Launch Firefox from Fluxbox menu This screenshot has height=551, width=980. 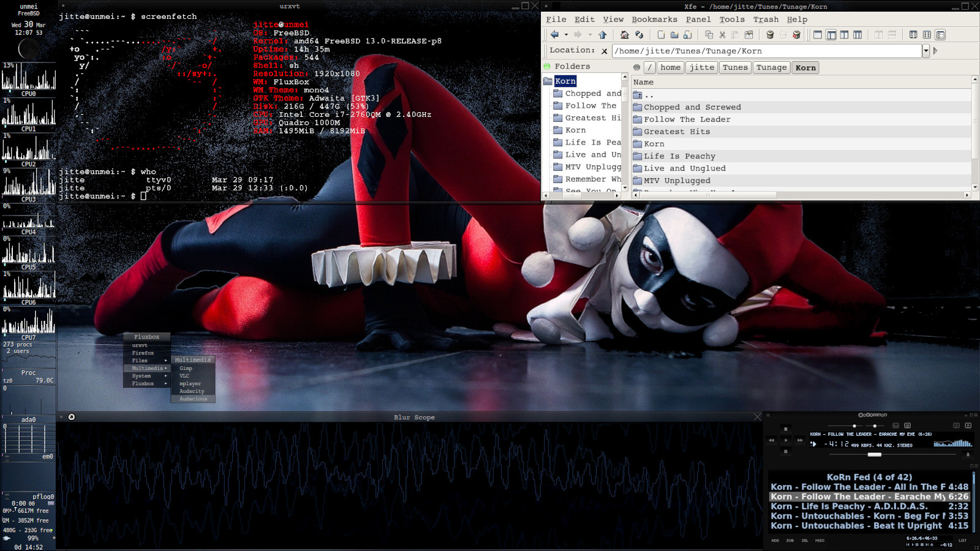(147, 353)
